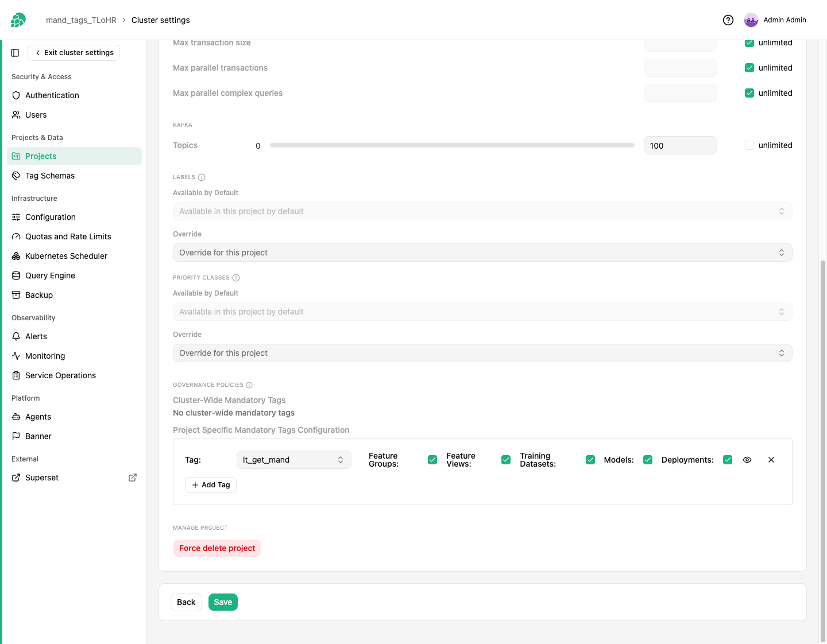Click the open-in-new-tab icon beside Superset

coord(133,478)
